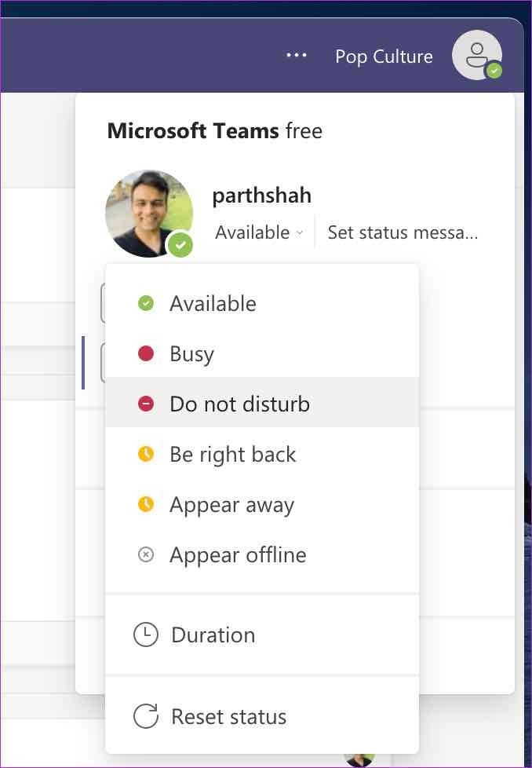Click Reset status

coord(262,716)
